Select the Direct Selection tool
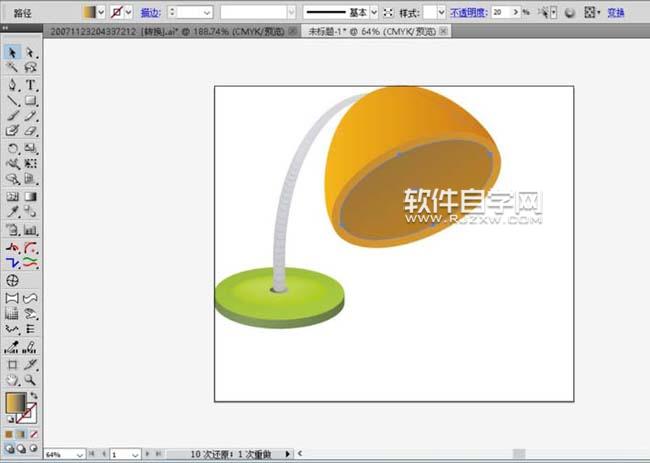The width and height of the screenshot is (650, 463). point(30,53)
